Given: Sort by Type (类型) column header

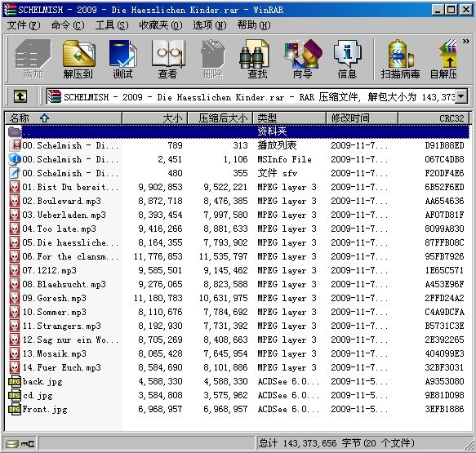Looking at the screenshot, I should tap(290, 118).
